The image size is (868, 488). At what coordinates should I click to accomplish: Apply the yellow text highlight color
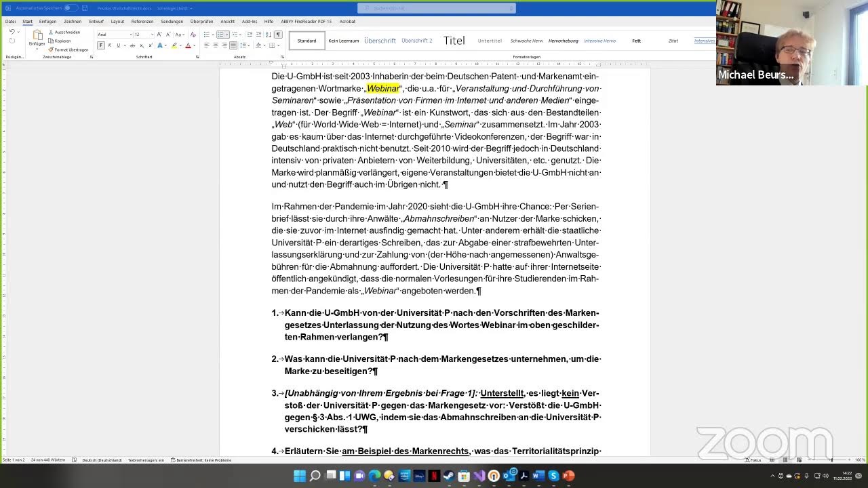174,45
